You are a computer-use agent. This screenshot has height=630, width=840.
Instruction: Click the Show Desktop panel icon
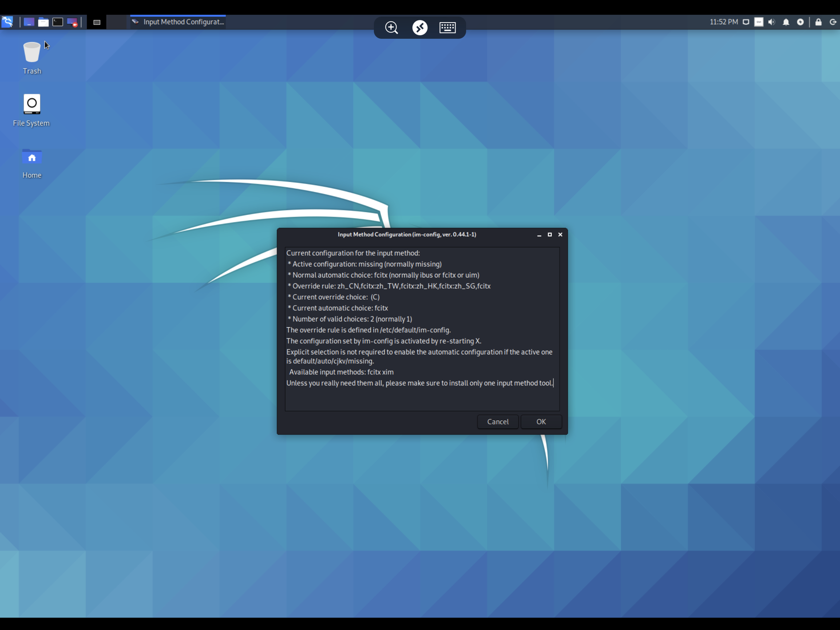(29, 22)
